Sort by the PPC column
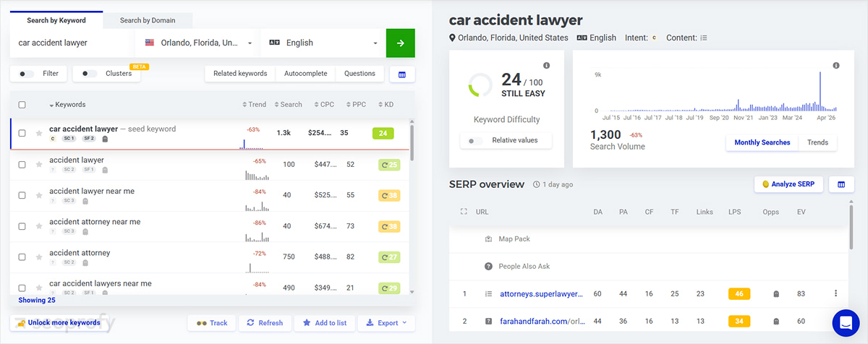868x344 pixels. [x=356, y=105]
